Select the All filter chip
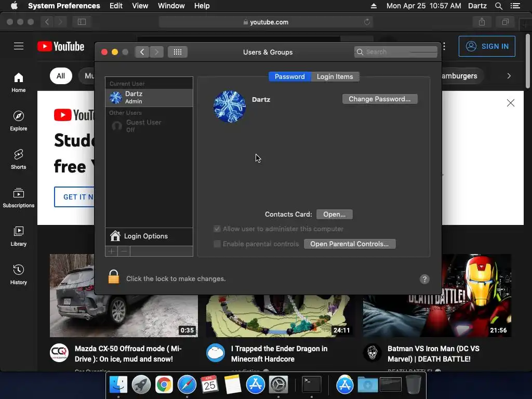 [x=61, y=76]
